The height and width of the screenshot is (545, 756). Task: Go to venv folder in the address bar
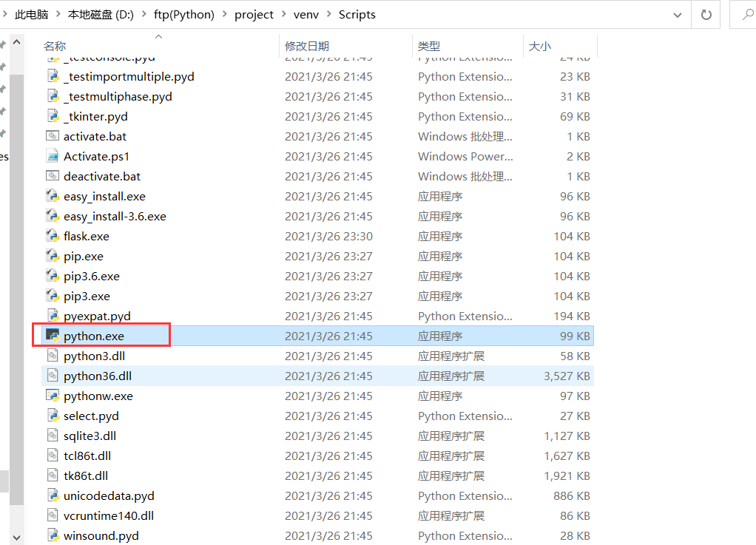coord(306,15)
